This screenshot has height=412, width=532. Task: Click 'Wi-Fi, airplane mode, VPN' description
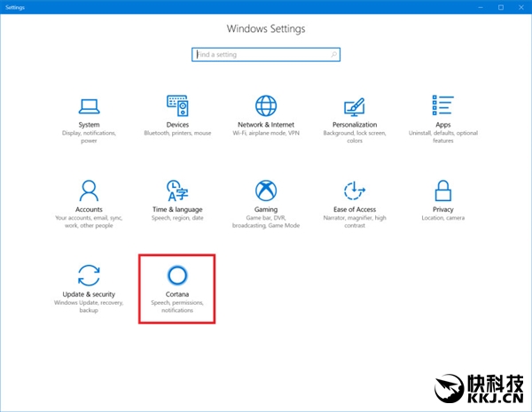266,133
